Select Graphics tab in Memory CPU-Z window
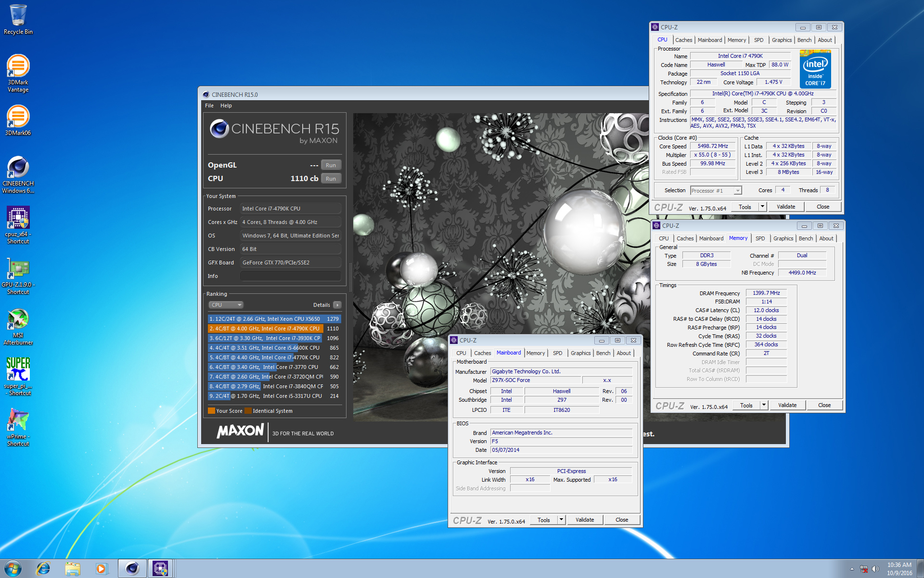The height and width of the screenshot is (578, 924). coord(783,238)
